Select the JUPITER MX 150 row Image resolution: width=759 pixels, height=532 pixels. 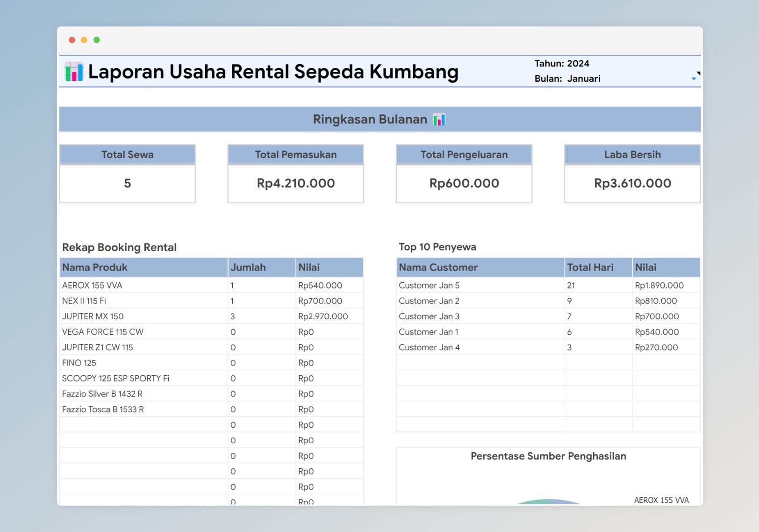click(x=211, y=316)
